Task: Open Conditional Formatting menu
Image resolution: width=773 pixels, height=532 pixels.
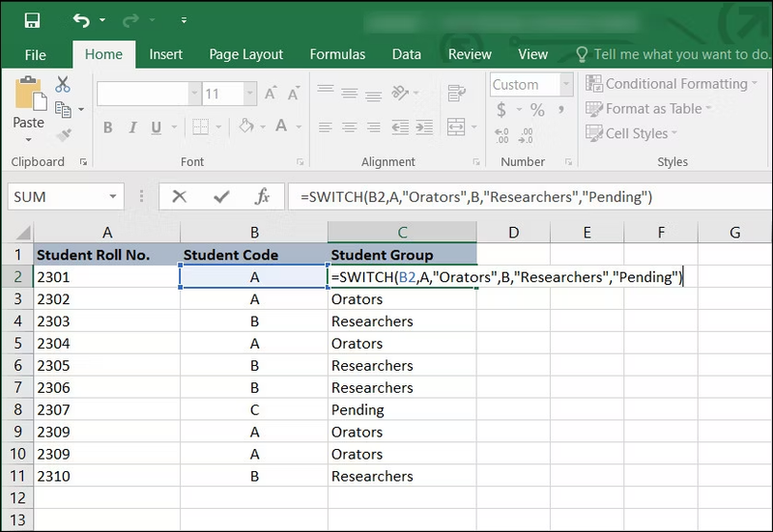Action: tap(671, 84)
